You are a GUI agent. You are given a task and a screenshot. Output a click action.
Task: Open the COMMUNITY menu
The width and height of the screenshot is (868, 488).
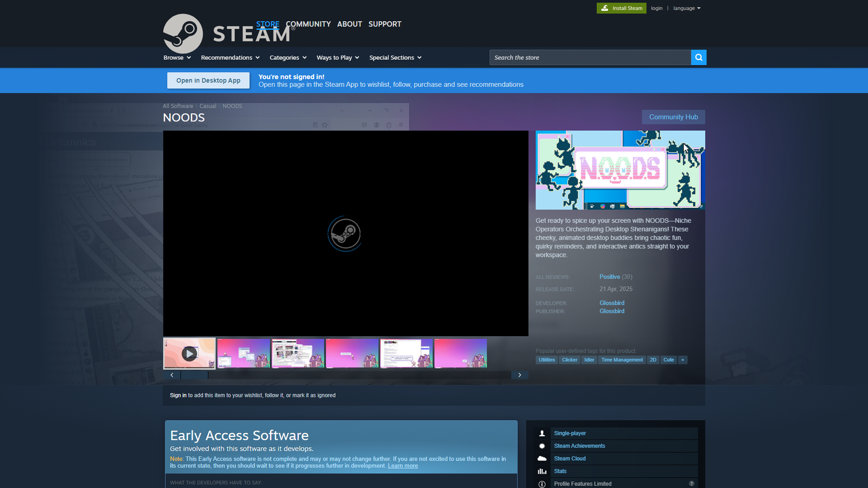coord(308,24)
